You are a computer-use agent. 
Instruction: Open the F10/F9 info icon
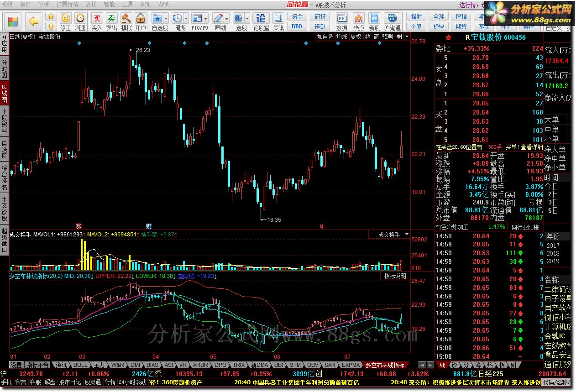pos(197,18)
